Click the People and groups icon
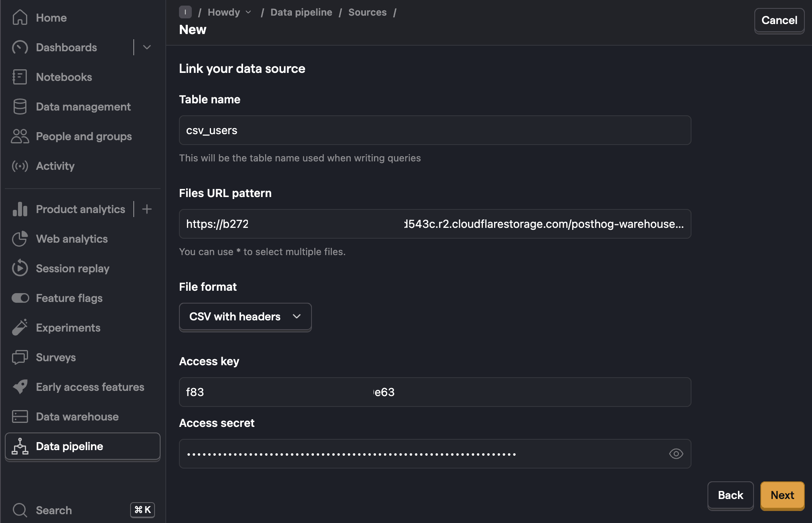Viewport: 812px width, 523px height. 20,136
